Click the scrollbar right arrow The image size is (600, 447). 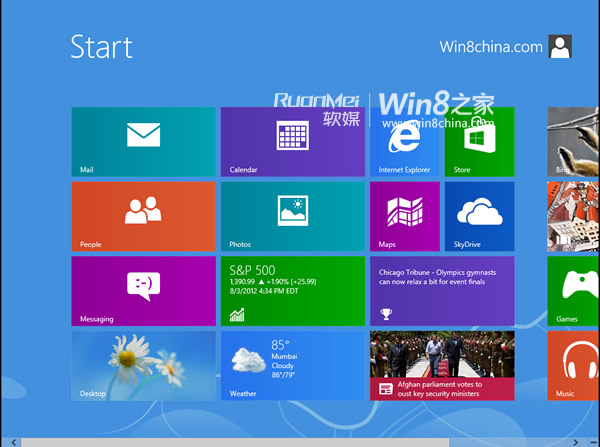(x=576, y=442)
